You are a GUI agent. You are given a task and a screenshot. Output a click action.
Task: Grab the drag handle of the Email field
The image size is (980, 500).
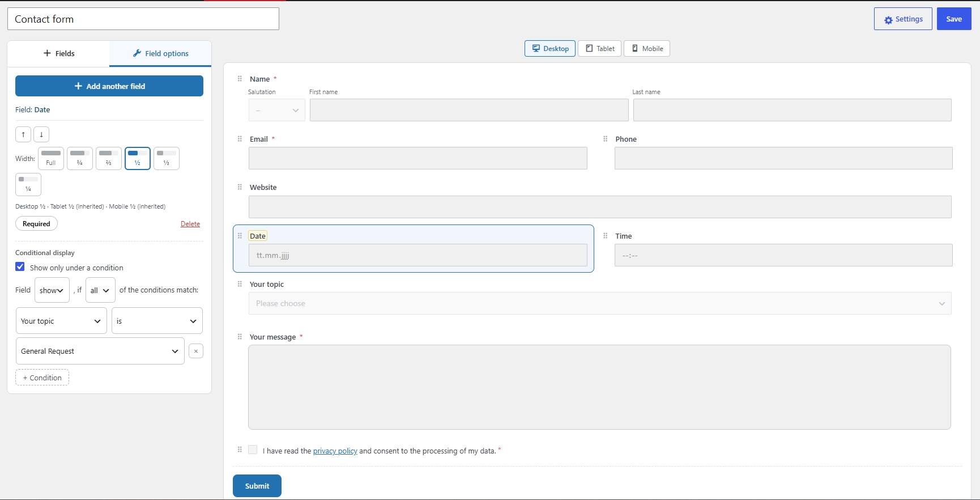click(240, 139)
